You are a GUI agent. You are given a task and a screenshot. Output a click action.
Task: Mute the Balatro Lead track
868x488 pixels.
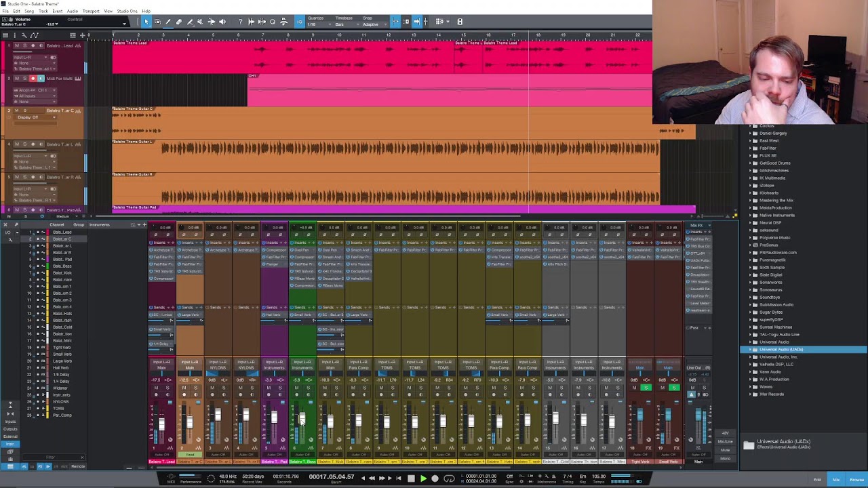coord(17,45)
